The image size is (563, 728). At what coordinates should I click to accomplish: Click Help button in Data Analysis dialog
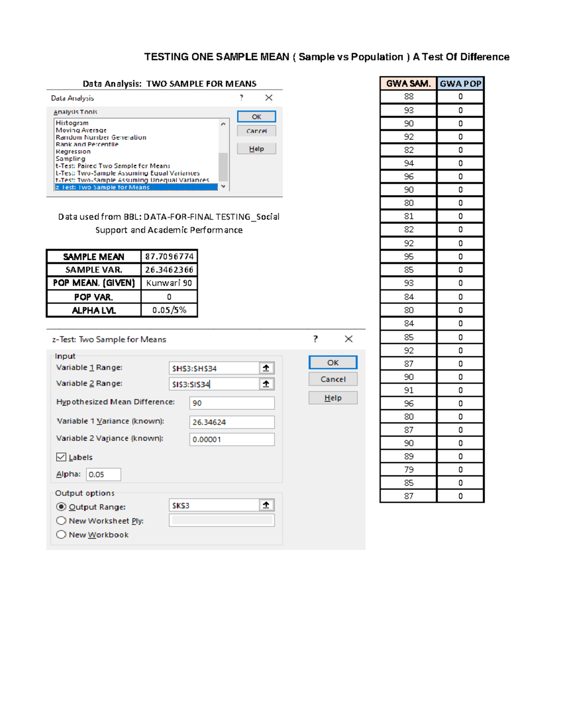click(x=256, y=149)
